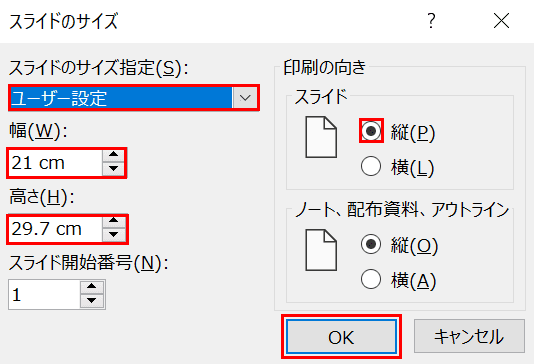Viewport: 534px width, 364px height.
Task: Increase width with up arrow
Action: coord(113,155)
